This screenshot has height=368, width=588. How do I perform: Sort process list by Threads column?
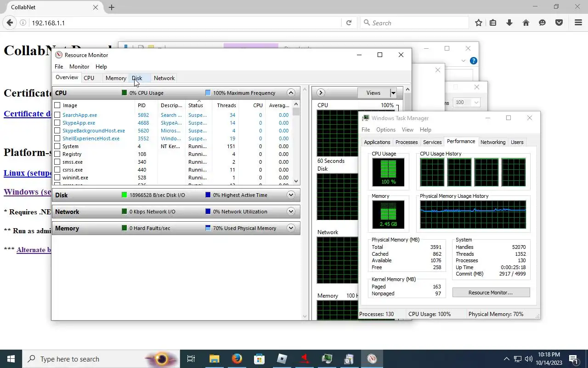(225, 105)
